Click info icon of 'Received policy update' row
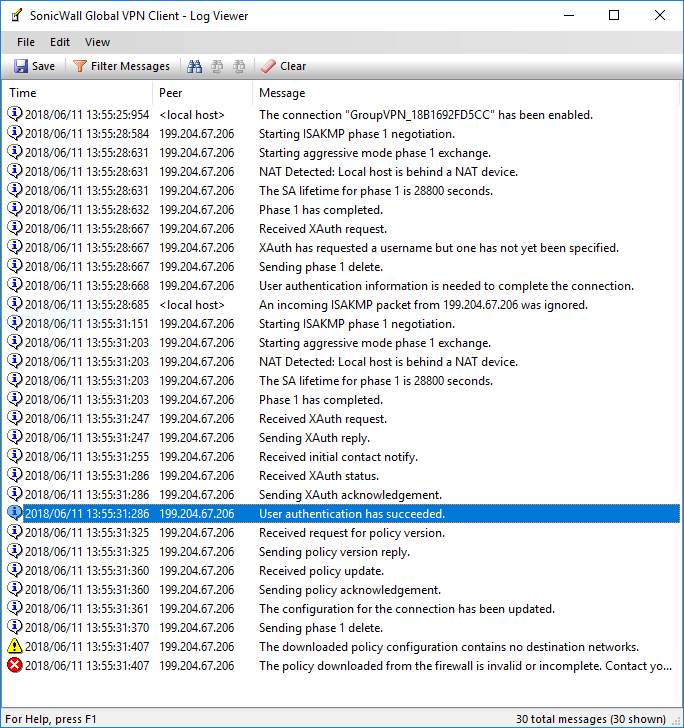The height and width of the screenshot is (728, 684). [x=14, y=570]
